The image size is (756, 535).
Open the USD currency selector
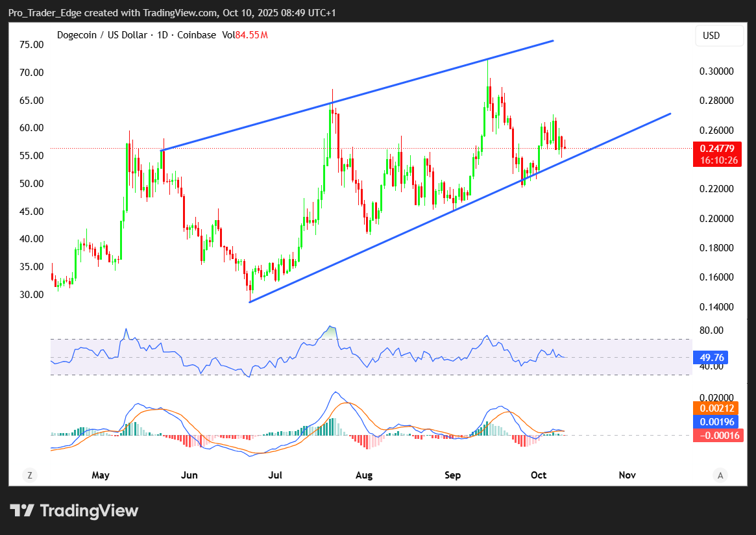point(719,36)
